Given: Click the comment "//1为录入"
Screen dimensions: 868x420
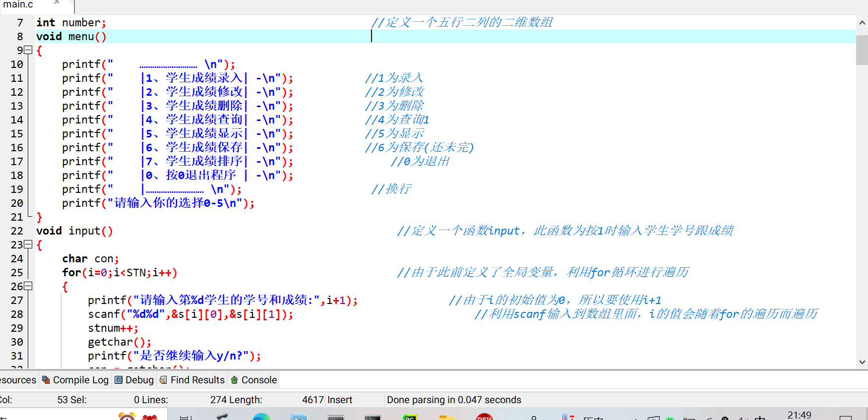Looking at the screenshot, I should pyautogui.click(x=394, y=78).
